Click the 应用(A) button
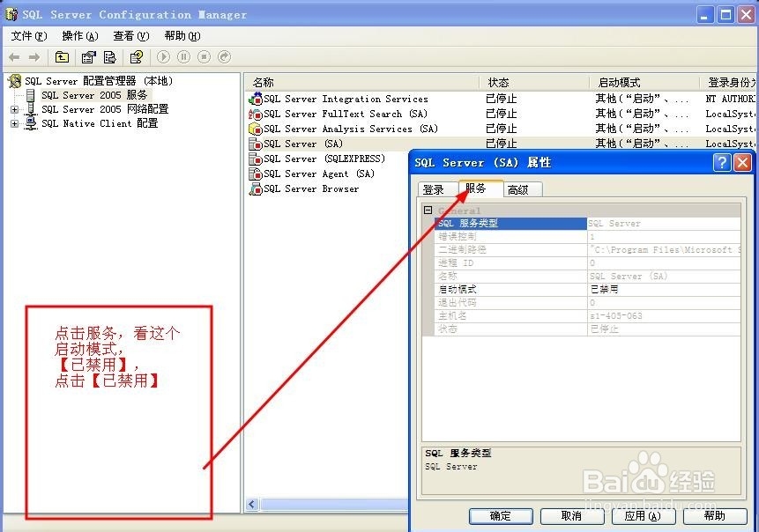 [x=643, y=516]
